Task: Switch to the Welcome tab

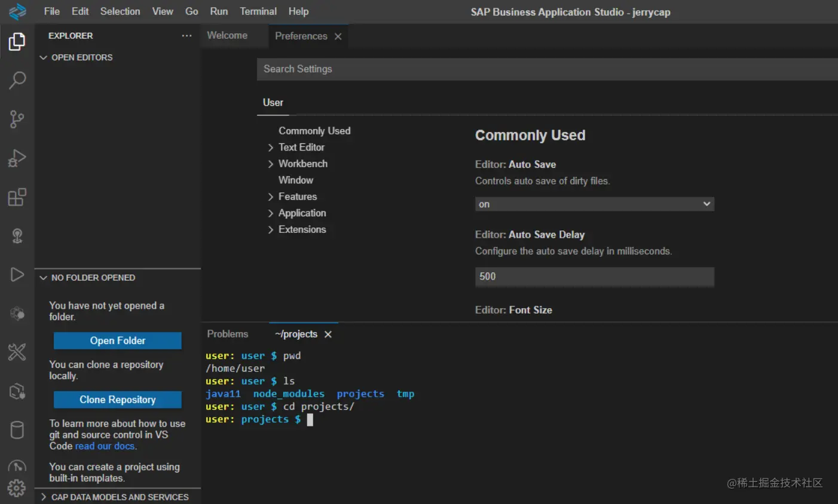Action: click(227, 36)
